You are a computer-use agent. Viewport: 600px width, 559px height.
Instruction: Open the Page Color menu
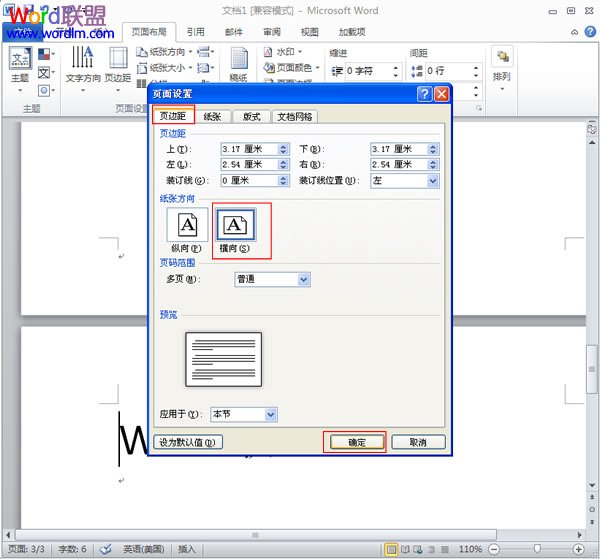[292, 68]
